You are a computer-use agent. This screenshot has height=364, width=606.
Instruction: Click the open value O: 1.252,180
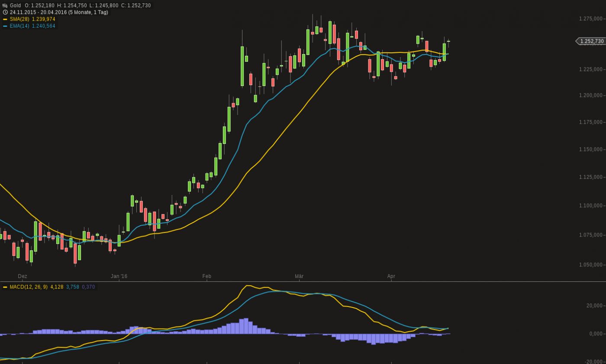coord(40,6)
